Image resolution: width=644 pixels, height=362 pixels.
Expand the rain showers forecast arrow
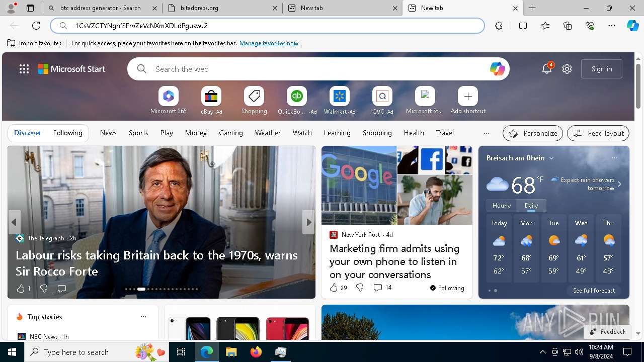tap(619, 184)
